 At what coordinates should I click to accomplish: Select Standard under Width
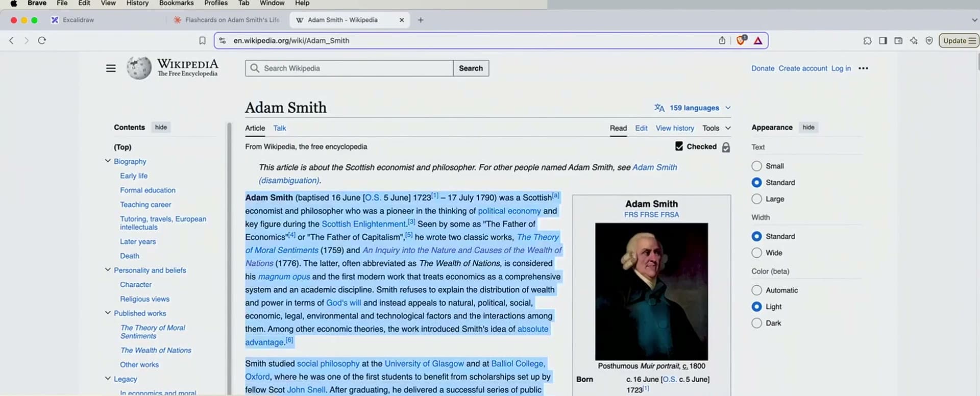click(756, 237)
